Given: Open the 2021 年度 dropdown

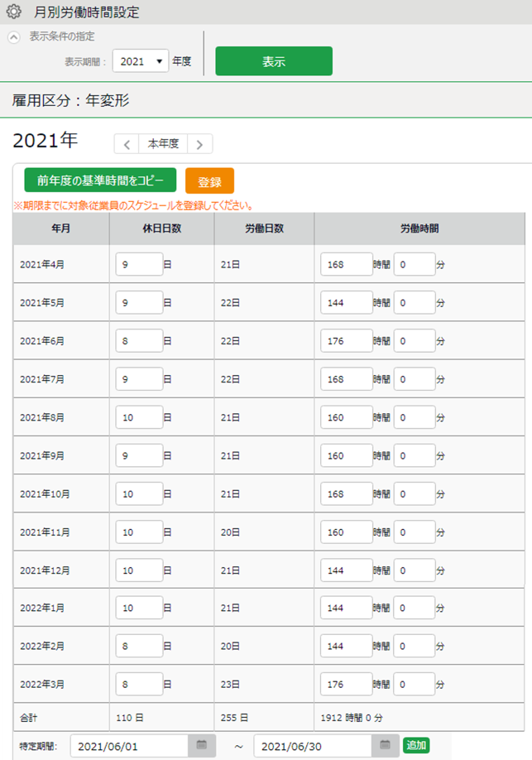Looking at the screenshot, I should pos(141,61).
